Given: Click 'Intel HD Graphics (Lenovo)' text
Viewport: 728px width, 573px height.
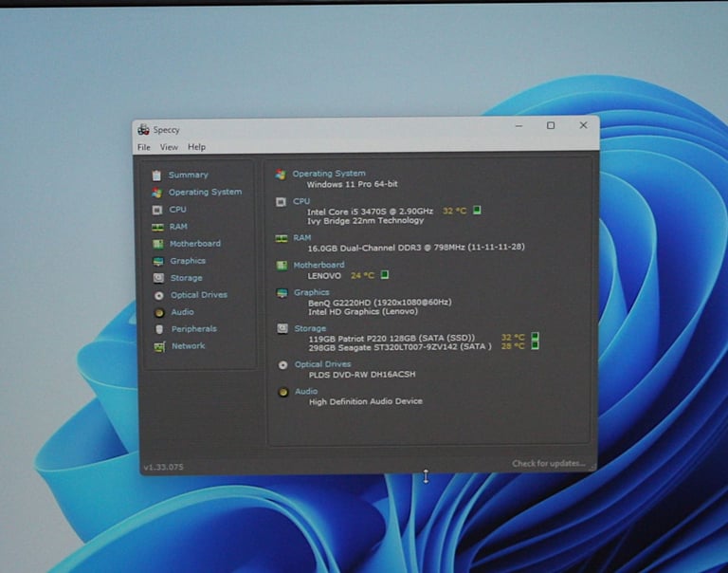Looking at the screenshot, I should tap(363, 312).
